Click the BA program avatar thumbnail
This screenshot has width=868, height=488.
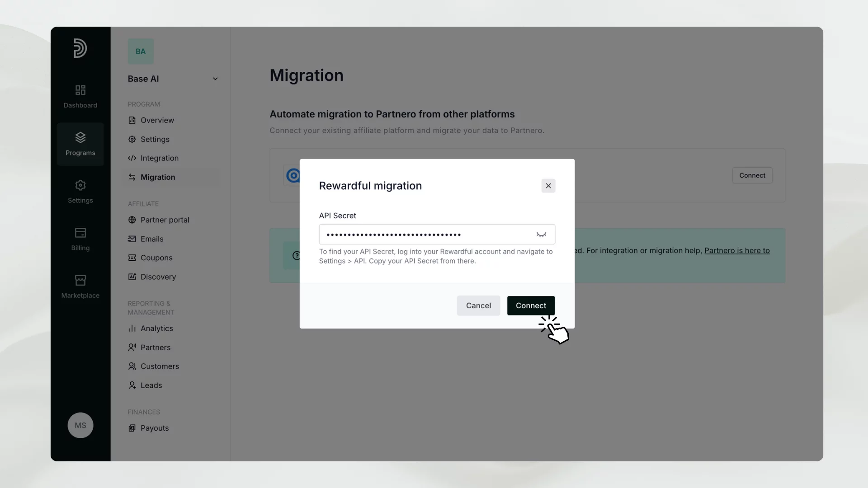click(x=141, y=52)
